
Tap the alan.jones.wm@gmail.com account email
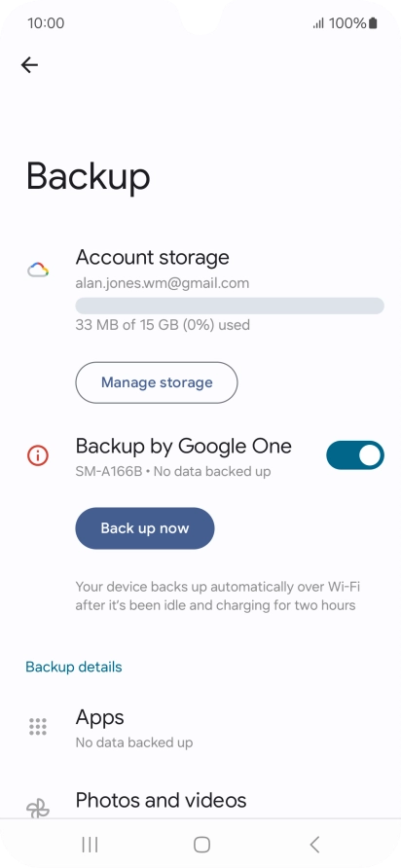(163, 283)
